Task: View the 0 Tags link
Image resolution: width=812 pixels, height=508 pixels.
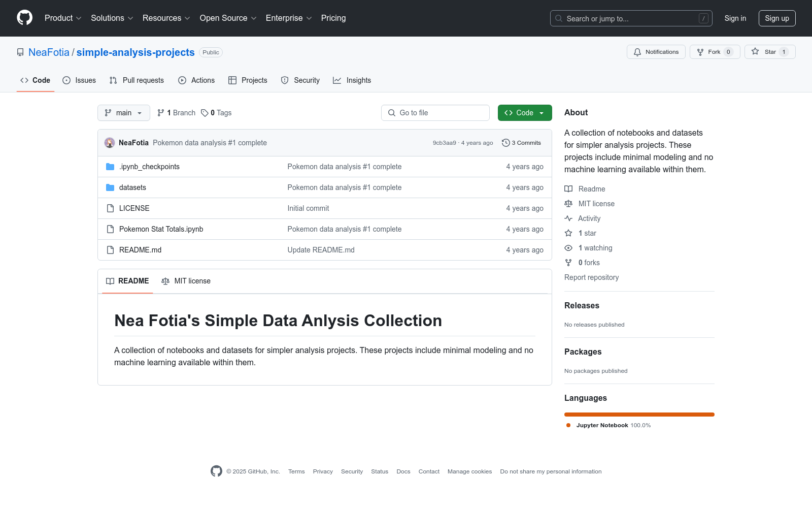Action: (216, 113)
